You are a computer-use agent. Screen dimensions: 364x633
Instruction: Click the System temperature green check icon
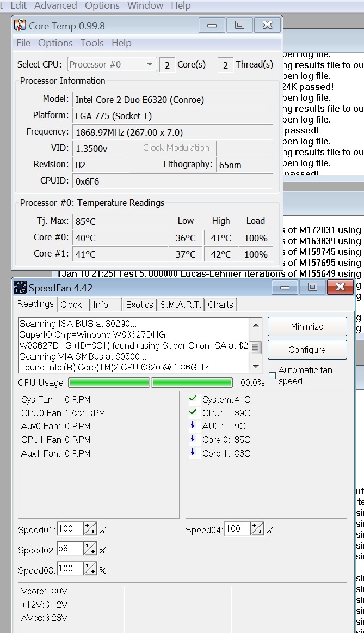click(193, 398)
